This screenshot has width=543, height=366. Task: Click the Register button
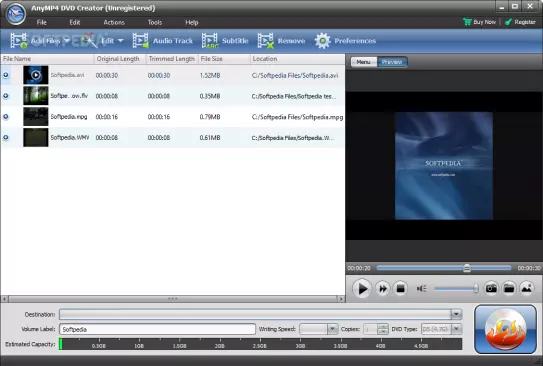(520, 22)
